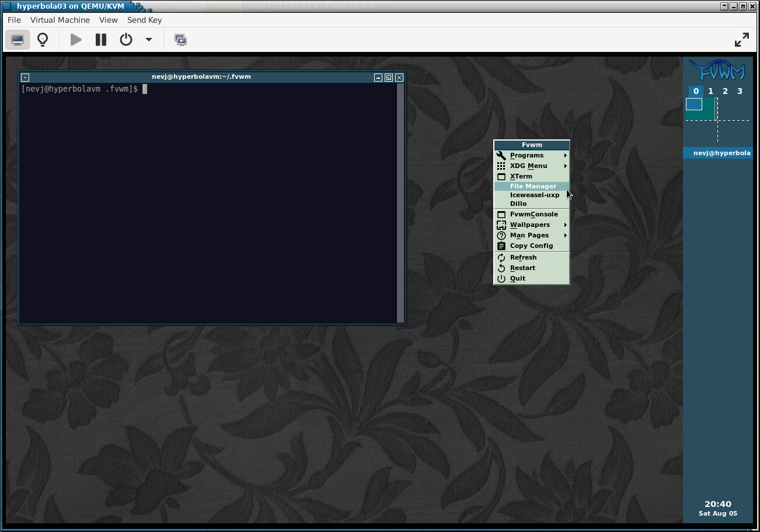Show the graphical console view

[18, 40]
